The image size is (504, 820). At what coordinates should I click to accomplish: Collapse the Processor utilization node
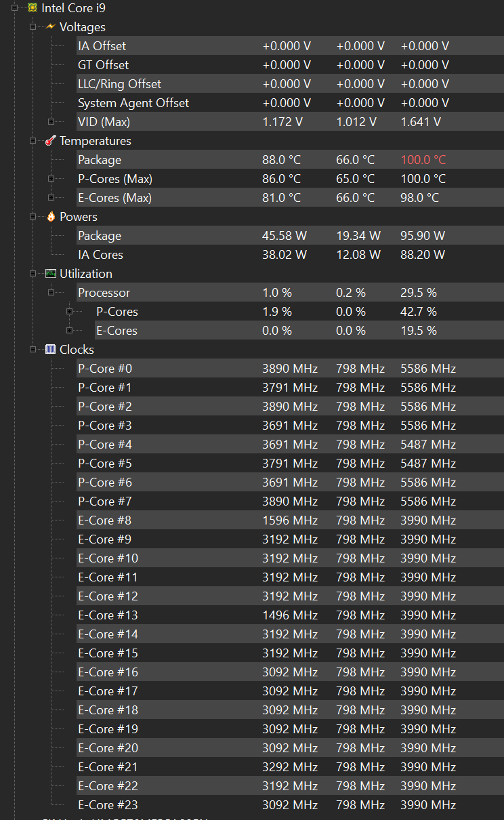pos(51,293)
